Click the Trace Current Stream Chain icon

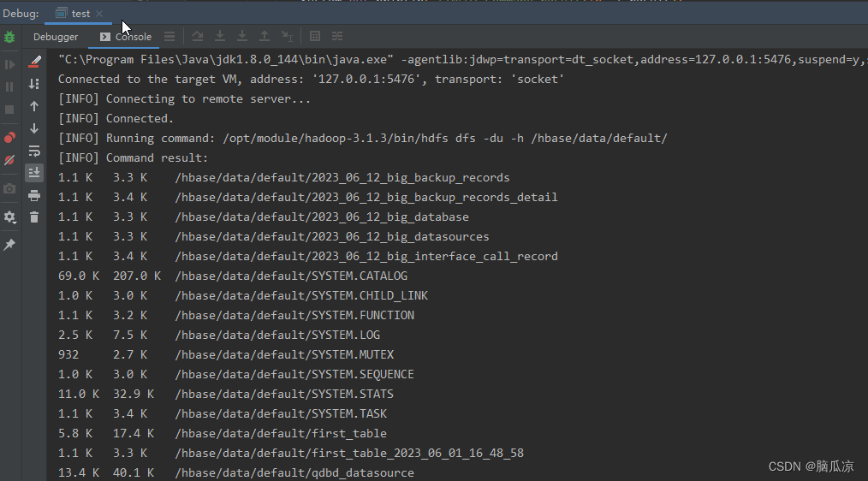[337, 37]
